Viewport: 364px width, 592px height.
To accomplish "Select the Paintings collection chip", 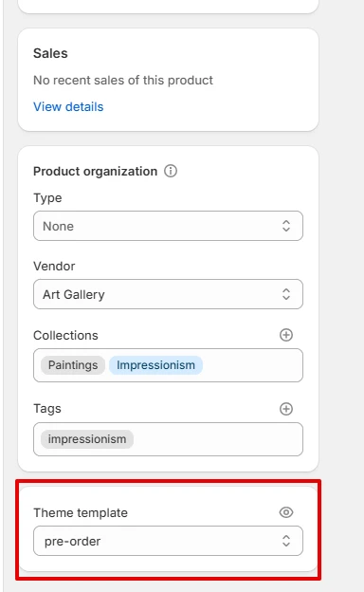I will pyautogui.click(x=73, y=365).
